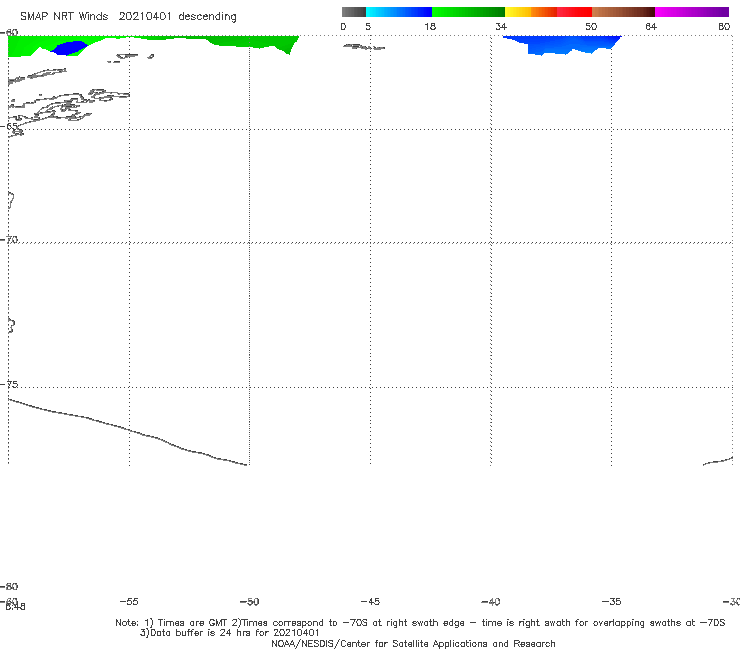Click the 'SMAP NRT Winds' title text
This screenshot has height=650, width=740.
[x=64, y=16]
